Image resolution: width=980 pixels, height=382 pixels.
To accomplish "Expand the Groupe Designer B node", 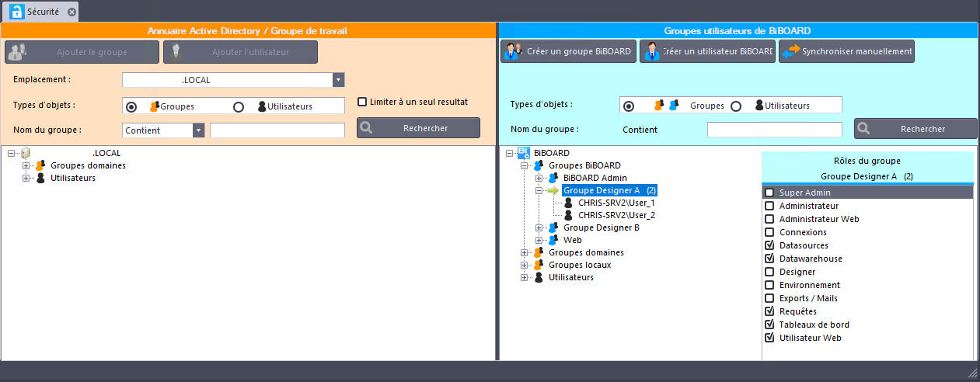I will click(x=539, y=228).
